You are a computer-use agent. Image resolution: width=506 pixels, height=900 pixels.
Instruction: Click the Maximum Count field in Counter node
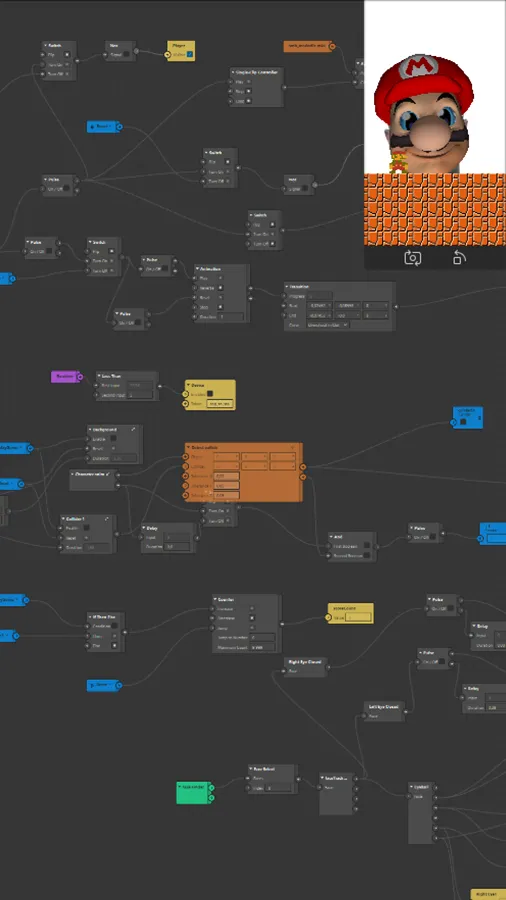(x=262, y=647)
